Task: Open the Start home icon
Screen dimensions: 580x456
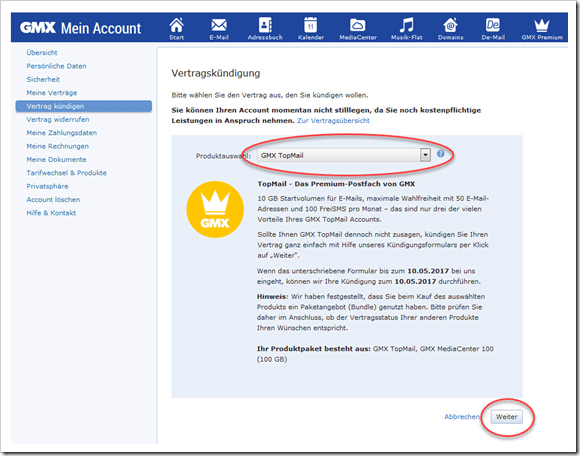Action: point(176,28)
